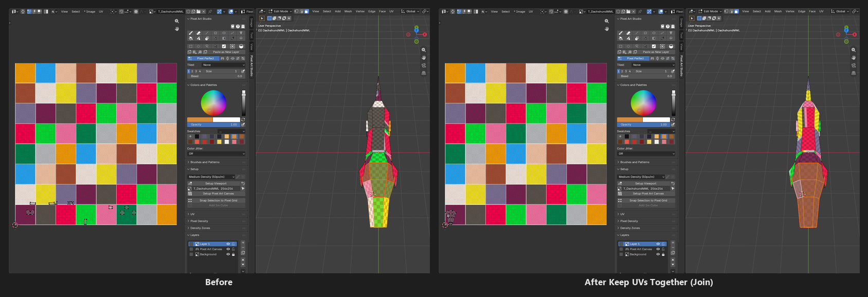The width and height of the screenshot is (868, 297).
Task: Adjust the Opacity slider in the Before panel
Action: click(x=213, y=125)
